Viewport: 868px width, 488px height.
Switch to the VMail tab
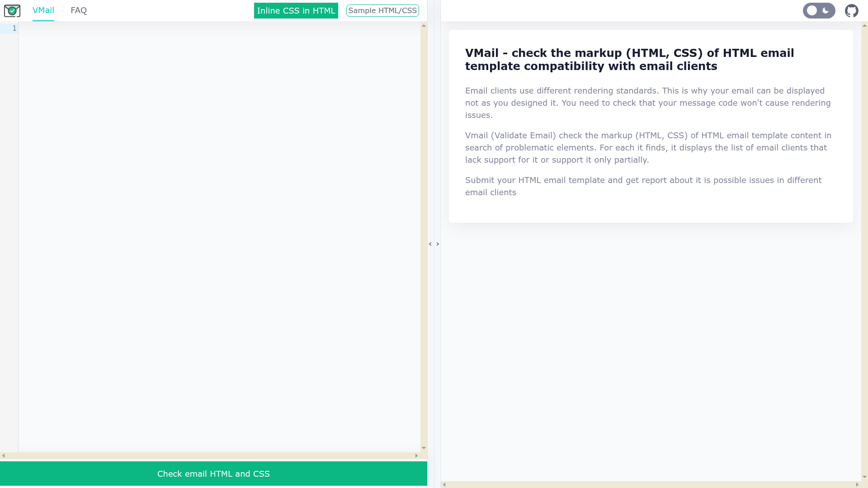43,10
